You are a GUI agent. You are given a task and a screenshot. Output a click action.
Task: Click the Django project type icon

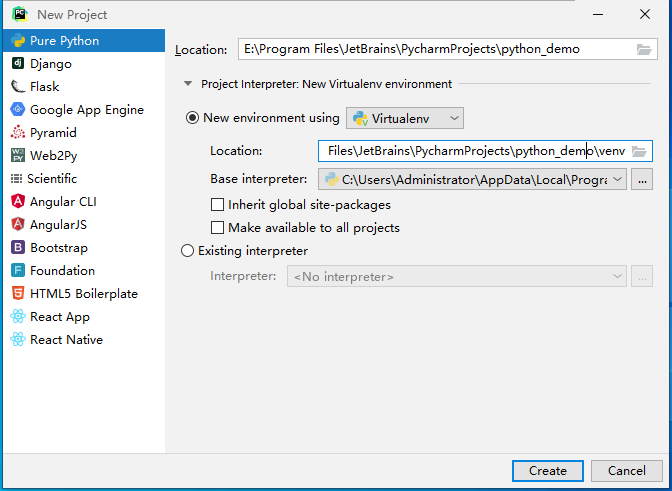tap(18, 64)
